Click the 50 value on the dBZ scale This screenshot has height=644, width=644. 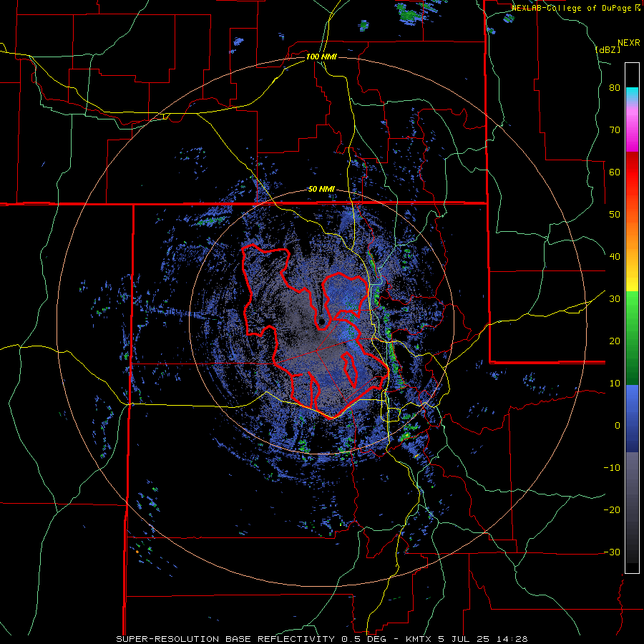(615, 215)
